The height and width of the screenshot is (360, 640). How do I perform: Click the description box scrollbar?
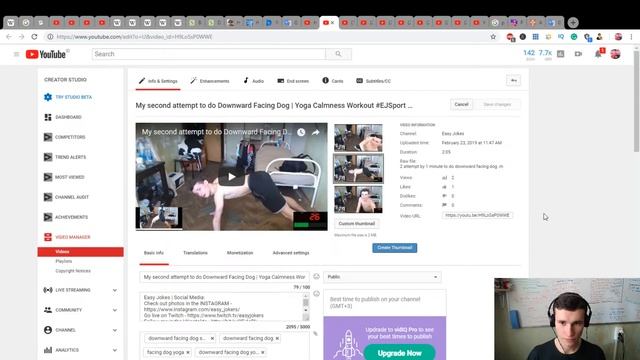pos(306,307)
